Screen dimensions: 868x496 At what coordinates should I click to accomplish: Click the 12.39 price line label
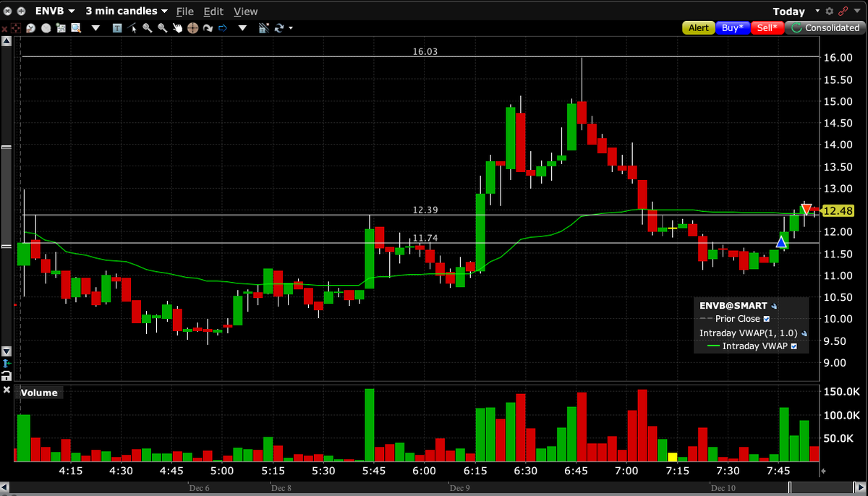pos(425,210)
